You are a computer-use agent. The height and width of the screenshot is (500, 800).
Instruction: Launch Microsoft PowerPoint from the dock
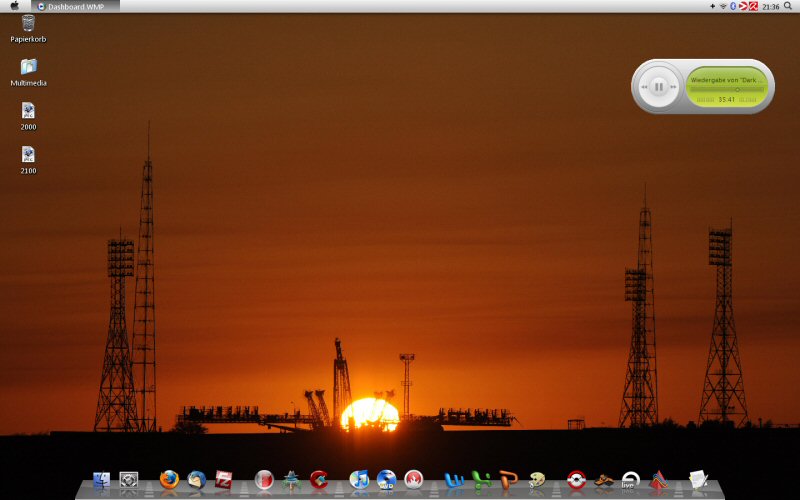[509, 479]
